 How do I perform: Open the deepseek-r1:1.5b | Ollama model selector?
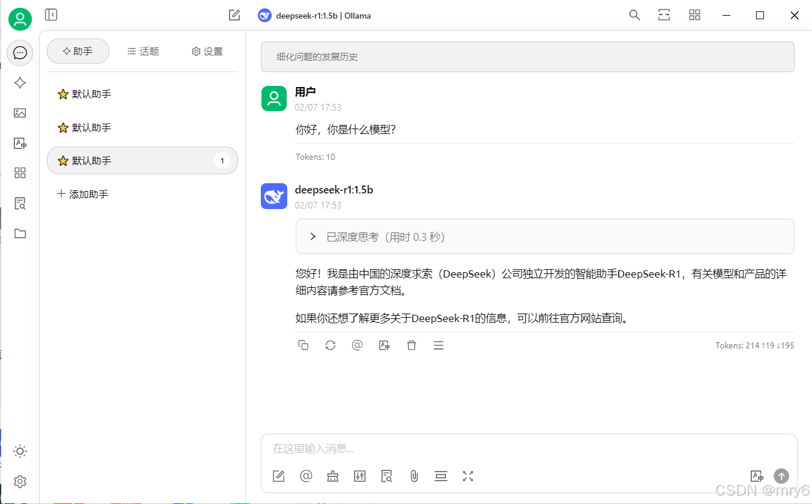314,16
